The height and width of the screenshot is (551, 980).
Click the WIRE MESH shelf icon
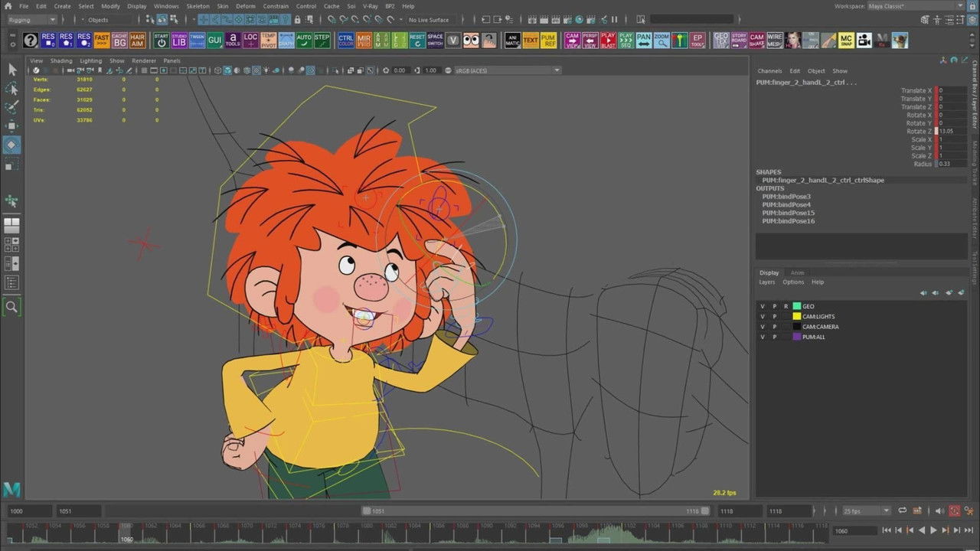click(775, 40)
